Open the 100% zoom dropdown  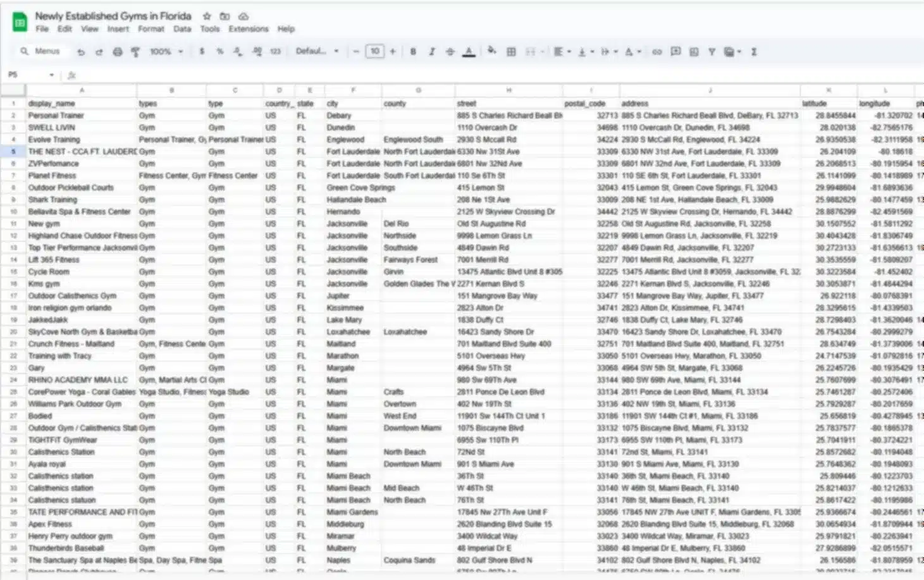click(x=166, y=52)
